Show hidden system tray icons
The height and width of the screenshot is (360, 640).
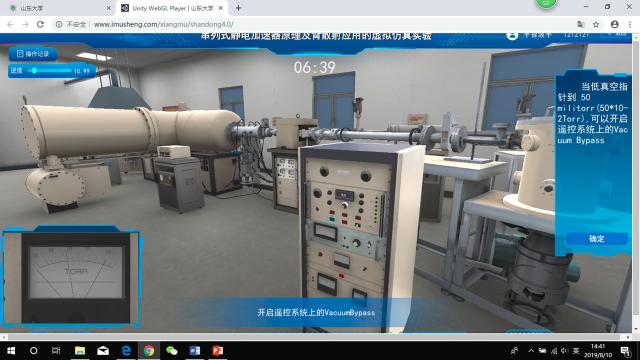[531, 351]
